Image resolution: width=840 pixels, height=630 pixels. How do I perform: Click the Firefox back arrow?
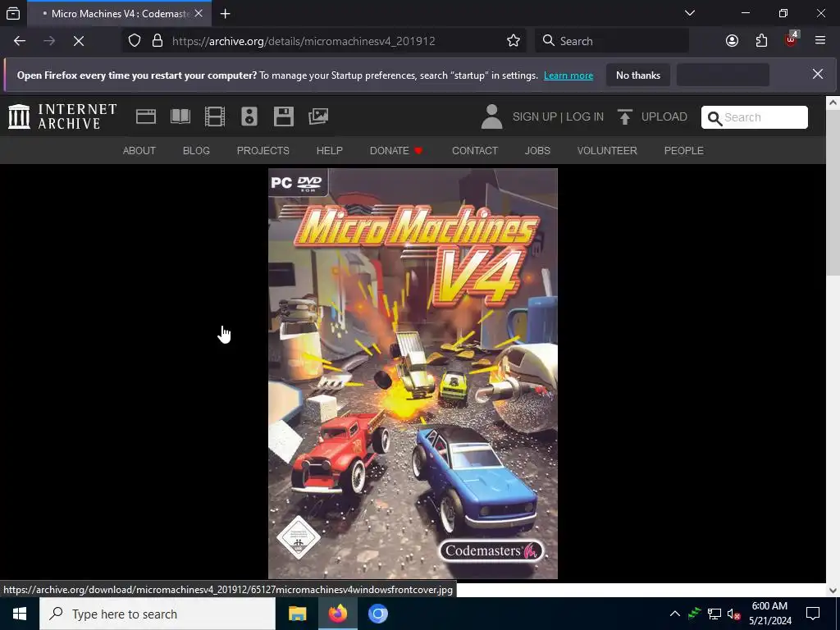(20, 41)
